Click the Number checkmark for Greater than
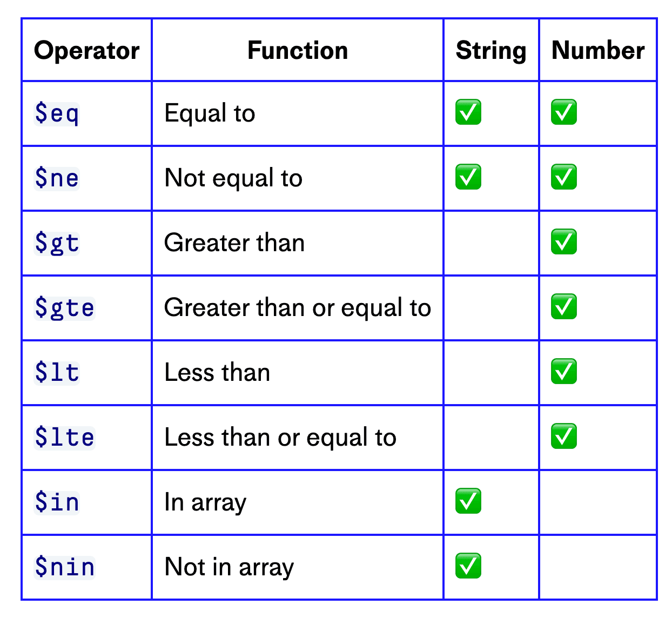This screenshot has width=672, height=618. tap(563, 242)
